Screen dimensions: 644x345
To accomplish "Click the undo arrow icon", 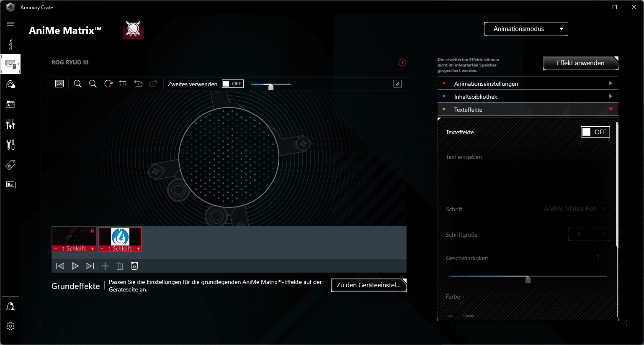I will (138, 84).
